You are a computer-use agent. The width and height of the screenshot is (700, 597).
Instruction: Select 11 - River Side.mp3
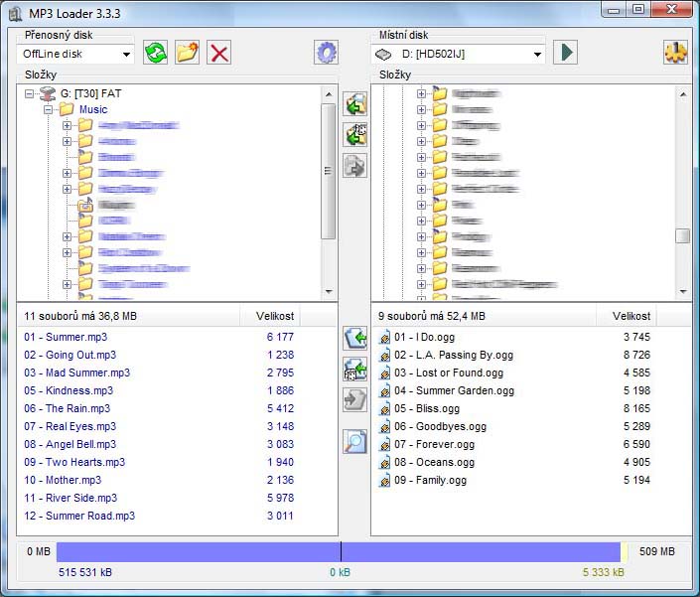70,498
